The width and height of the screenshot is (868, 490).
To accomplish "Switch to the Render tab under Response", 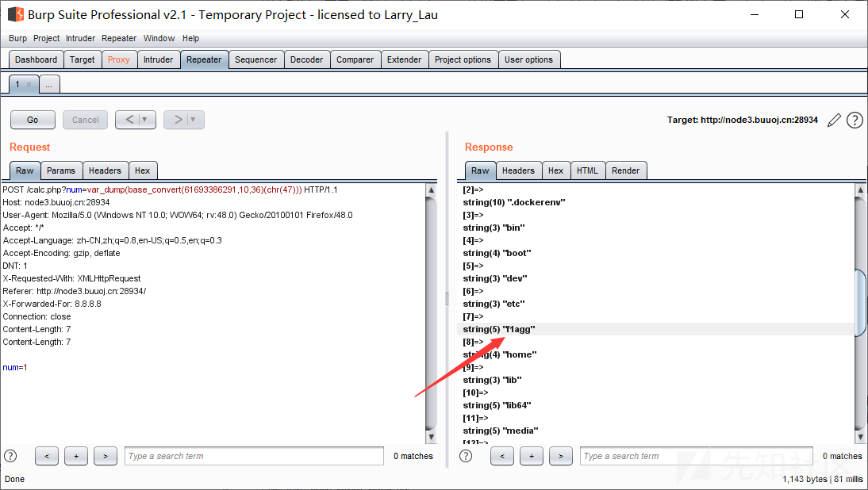I will click(625, 171).
